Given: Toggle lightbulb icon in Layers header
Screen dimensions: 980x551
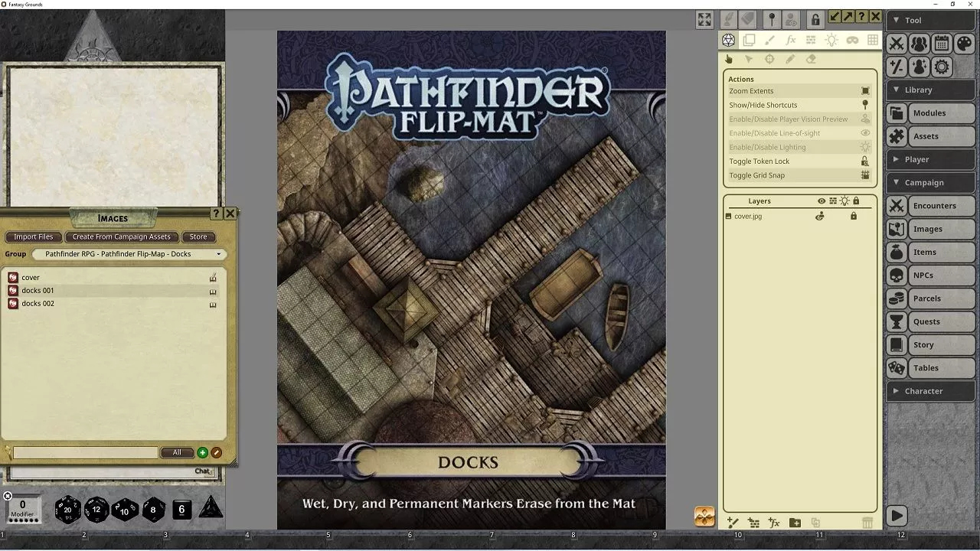Looking at the screenshot, I should [844, 201].
